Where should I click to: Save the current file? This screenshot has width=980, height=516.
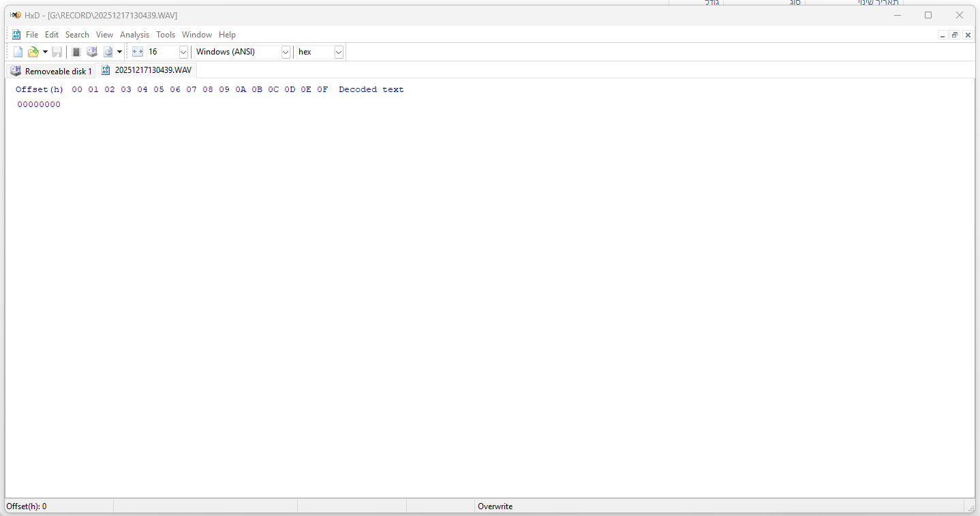[57, 51]
